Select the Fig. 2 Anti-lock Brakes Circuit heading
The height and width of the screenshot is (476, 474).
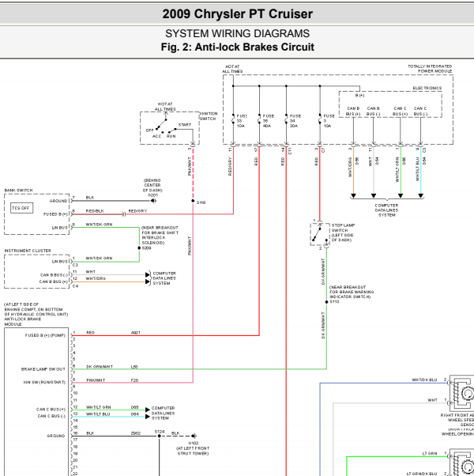(x=238, y=47)
